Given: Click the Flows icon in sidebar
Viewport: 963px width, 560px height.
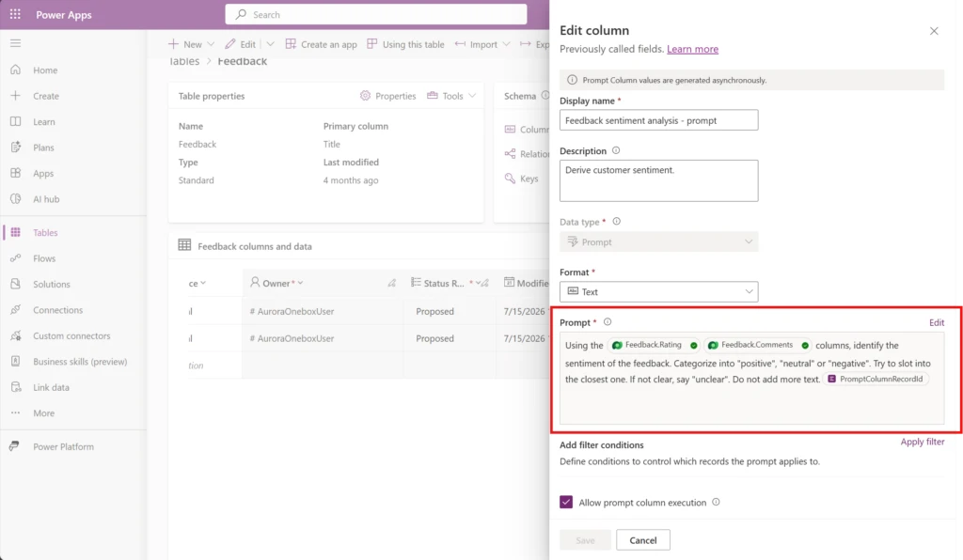Looking at the screenshot, I should (15, 258).
